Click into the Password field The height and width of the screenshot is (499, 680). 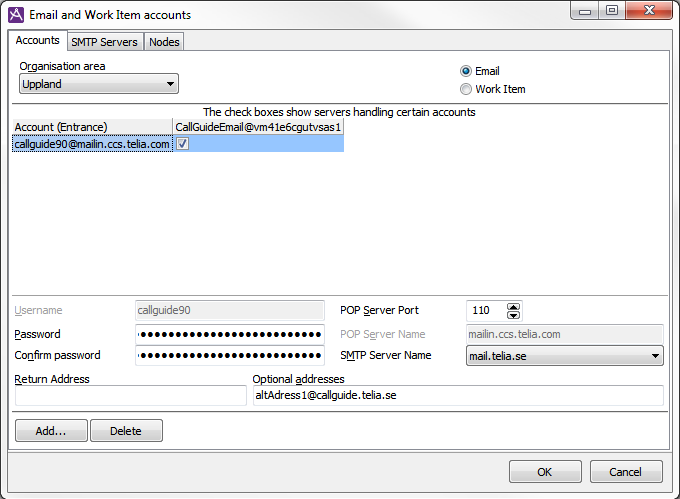click(229, 334)
